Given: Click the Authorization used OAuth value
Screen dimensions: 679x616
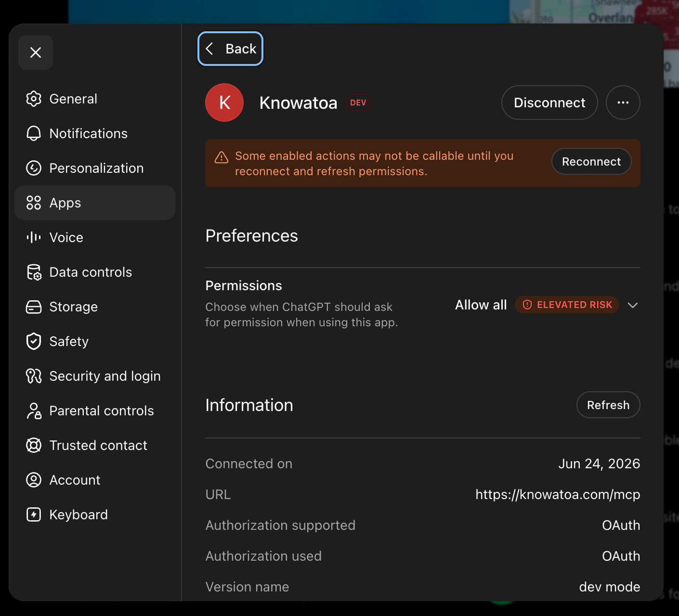Looking at the screenshot, I should click(x=621, y=556).
